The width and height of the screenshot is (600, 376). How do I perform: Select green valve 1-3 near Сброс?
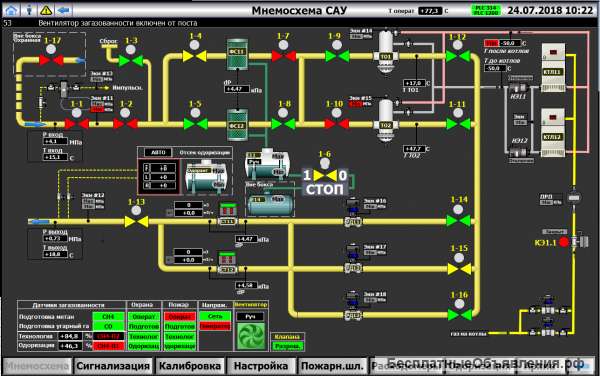point(130,60)
